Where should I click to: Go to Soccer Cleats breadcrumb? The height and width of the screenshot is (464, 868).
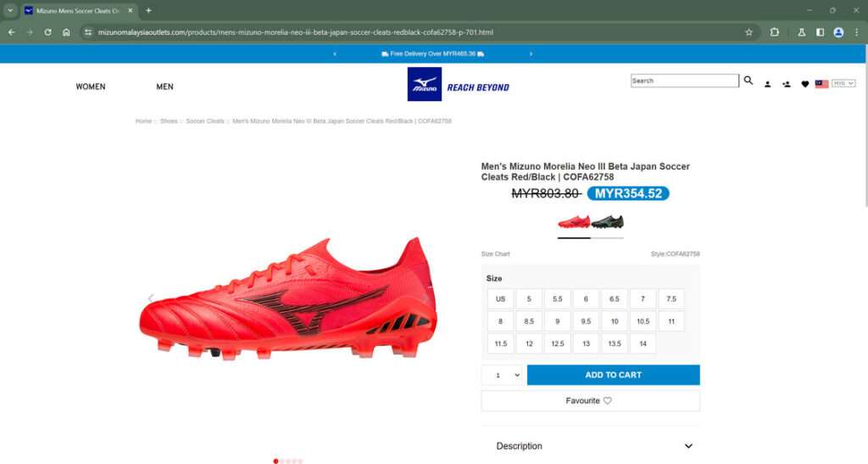click(205, 120)
